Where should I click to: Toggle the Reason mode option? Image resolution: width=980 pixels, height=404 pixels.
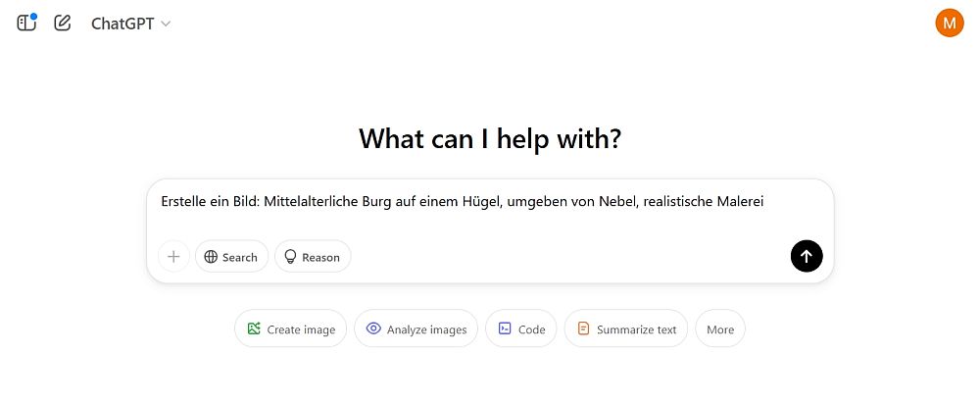click(x=313, y=257)
